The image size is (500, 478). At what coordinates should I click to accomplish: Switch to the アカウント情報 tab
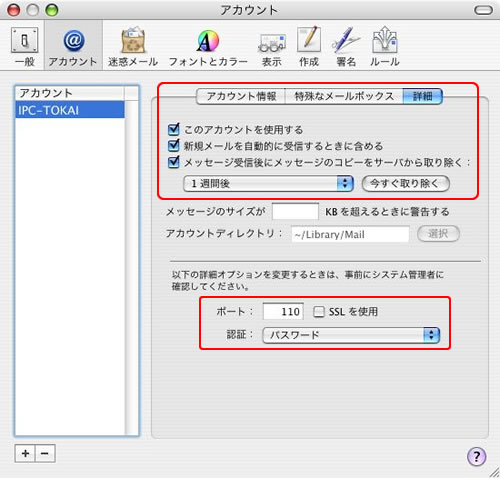241,96
